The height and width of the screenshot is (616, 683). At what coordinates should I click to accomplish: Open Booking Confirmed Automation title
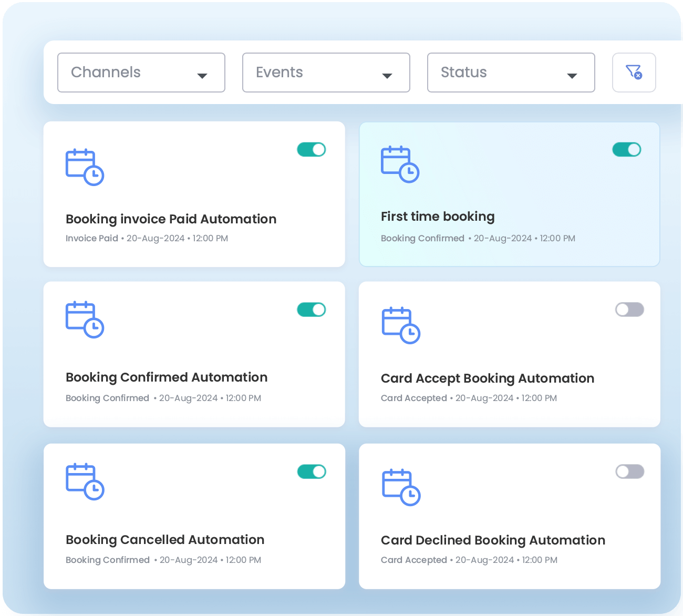pos(167,377)
